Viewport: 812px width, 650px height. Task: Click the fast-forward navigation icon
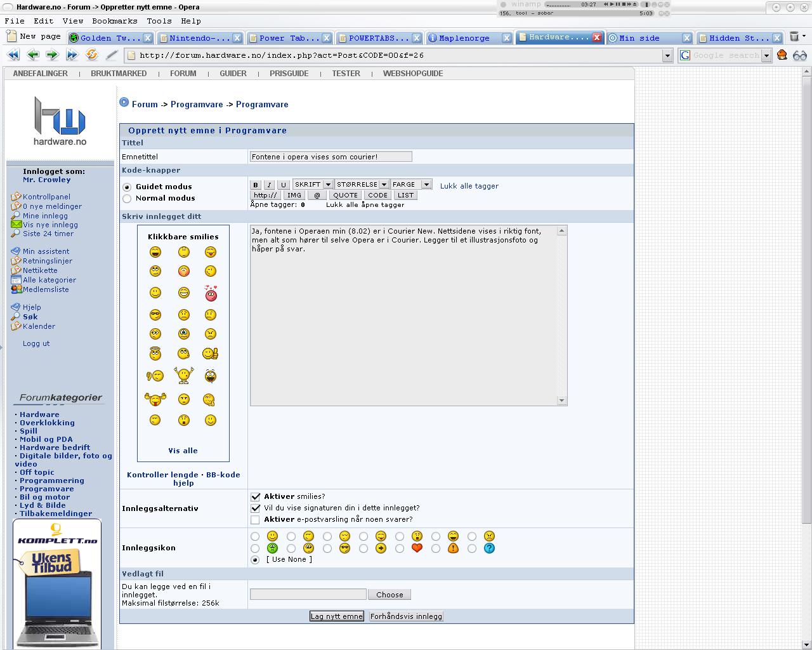72,55
